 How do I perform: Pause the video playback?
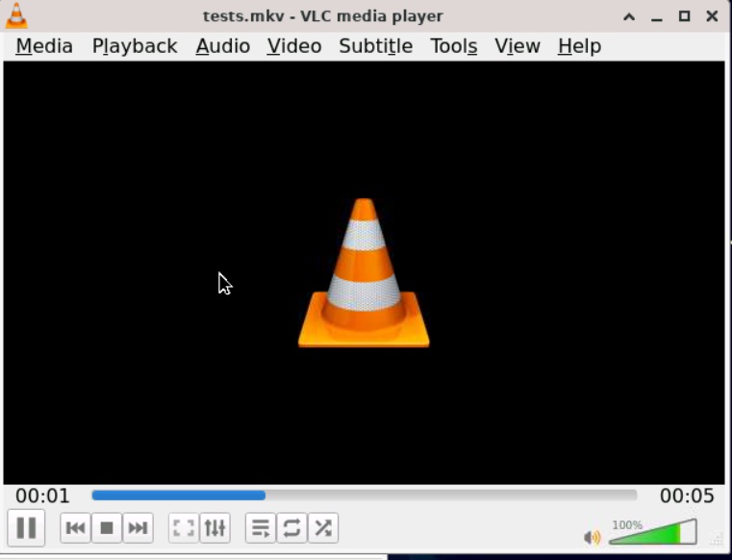pyautogui.click(x=26, y=528)
